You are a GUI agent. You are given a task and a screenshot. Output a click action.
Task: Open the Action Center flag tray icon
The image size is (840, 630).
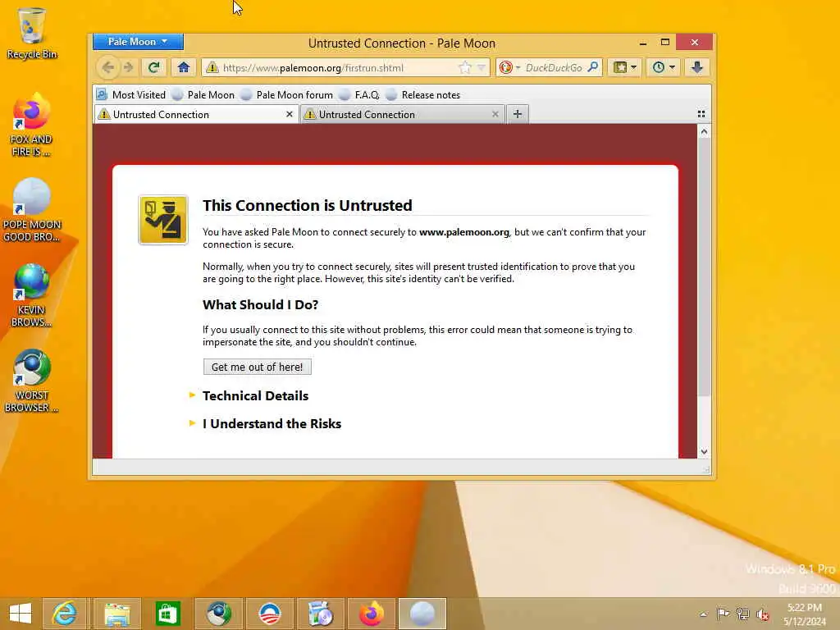pyautogui.click(x=723, y=614)
